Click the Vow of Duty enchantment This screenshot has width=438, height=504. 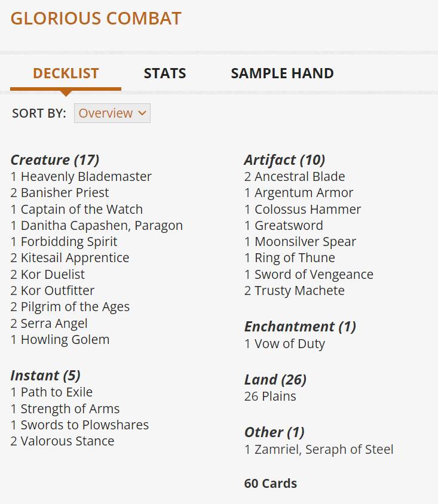tap(290, 344)
